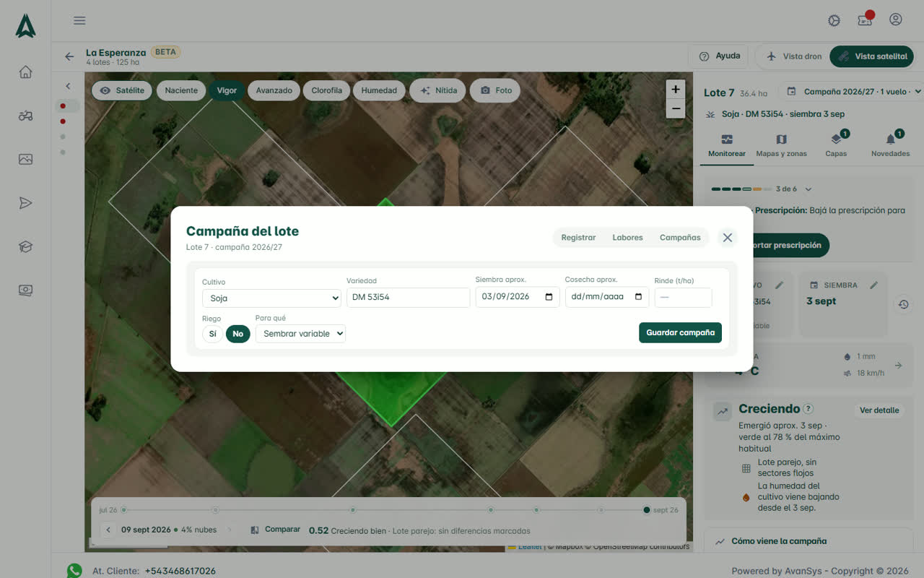This screenshot has width=924, height=578.
Task: Click the Ayuda button
Action: click(720, 56)
